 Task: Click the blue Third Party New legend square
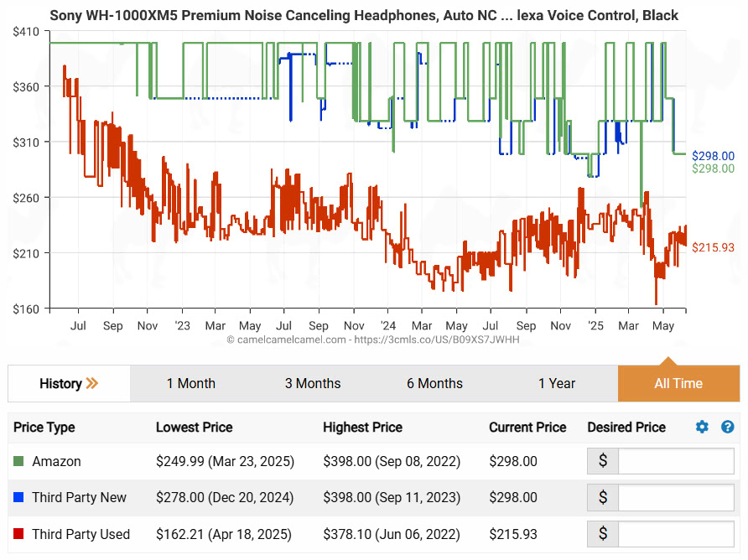18,498
